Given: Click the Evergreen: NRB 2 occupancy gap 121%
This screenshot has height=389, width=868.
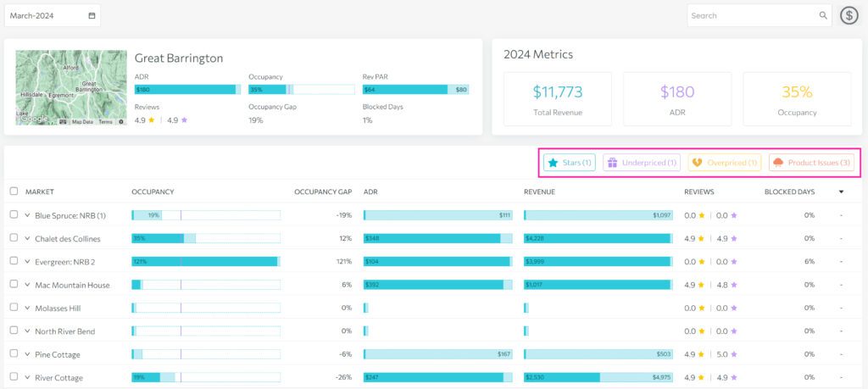Looking at the screenshot, I should 344,262.
